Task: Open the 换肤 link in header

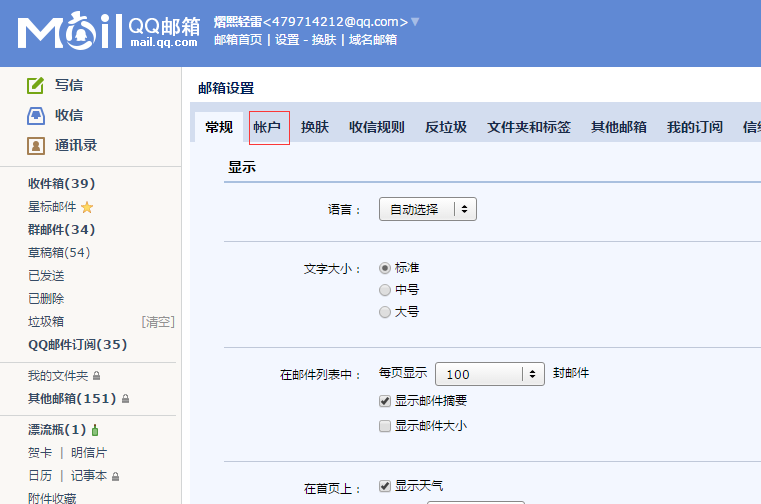Action: point(324,40)
